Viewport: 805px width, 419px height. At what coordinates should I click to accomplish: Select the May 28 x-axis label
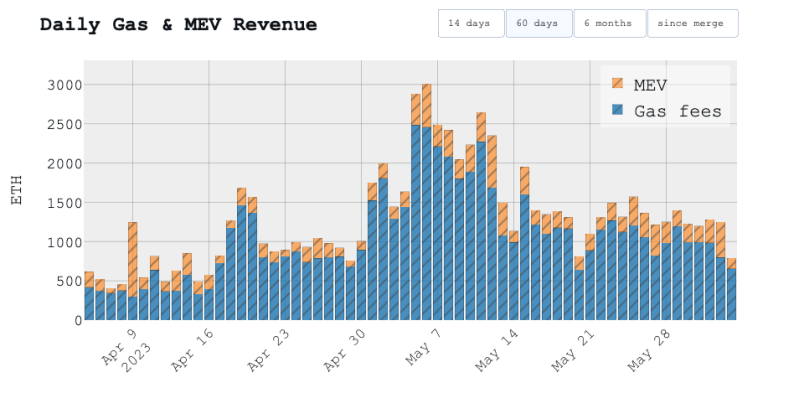coord(651,353)
